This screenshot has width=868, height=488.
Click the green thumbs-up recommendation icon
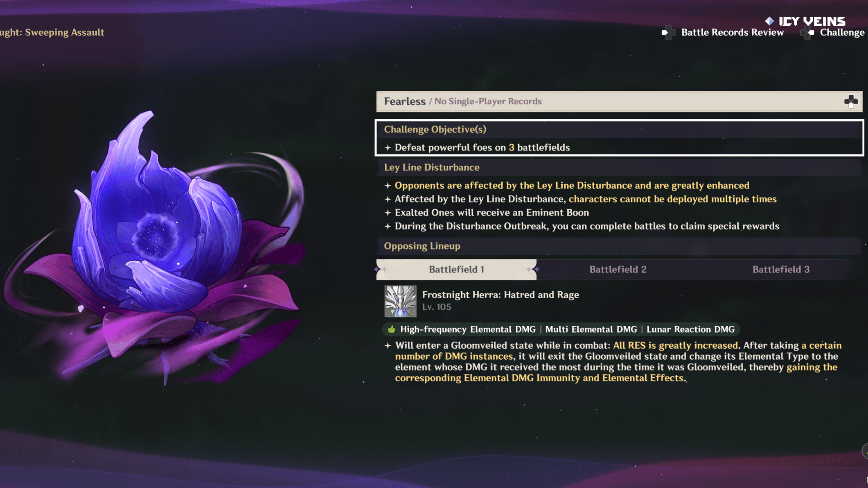coord(392,329)
